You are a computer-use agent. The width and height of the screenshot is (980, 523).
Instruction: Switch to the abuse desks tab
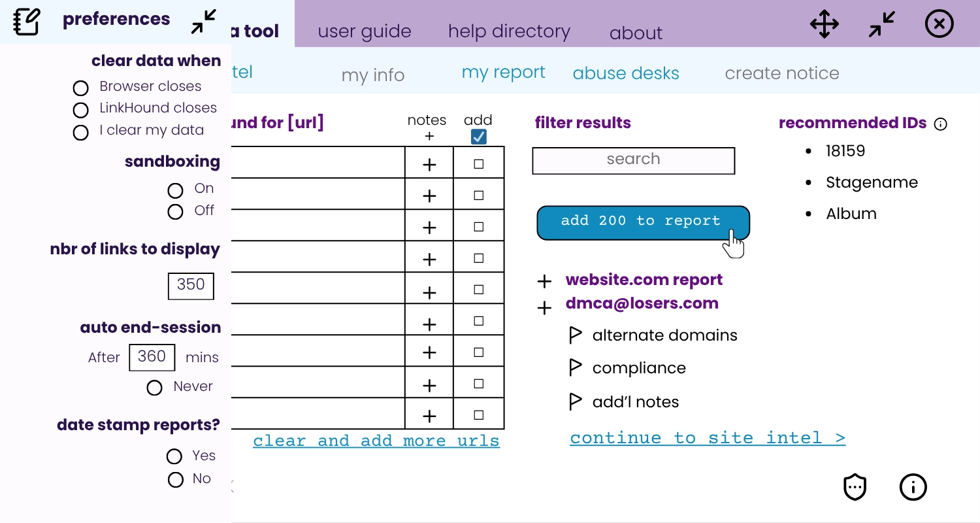(626, 73)
